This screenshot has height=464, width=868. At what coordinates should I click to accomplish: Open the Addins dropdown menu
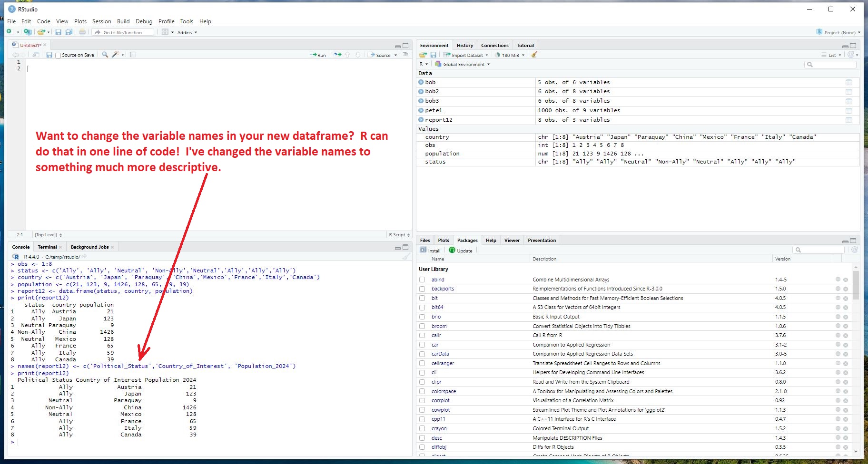tap(187, 32)
